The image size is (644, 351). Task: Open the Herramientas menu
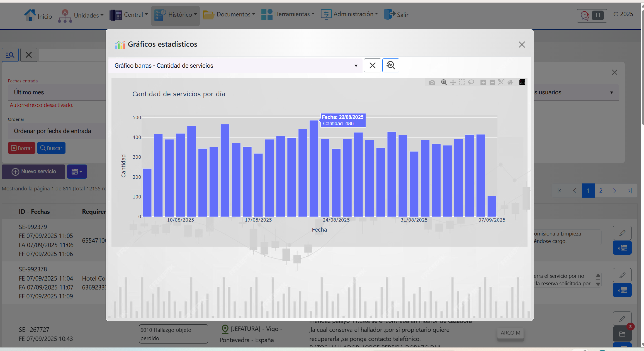point(288,14)
